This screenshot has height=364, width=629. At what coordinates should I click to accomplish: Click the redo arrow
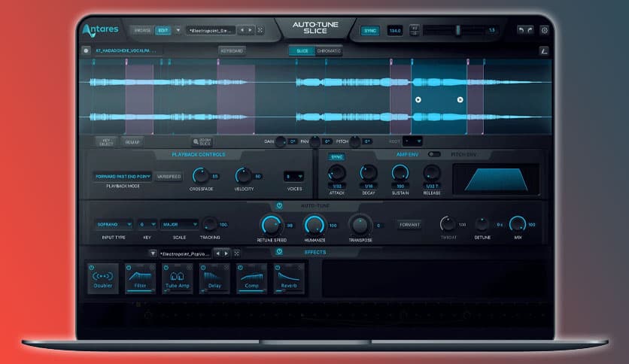(530, 30)
